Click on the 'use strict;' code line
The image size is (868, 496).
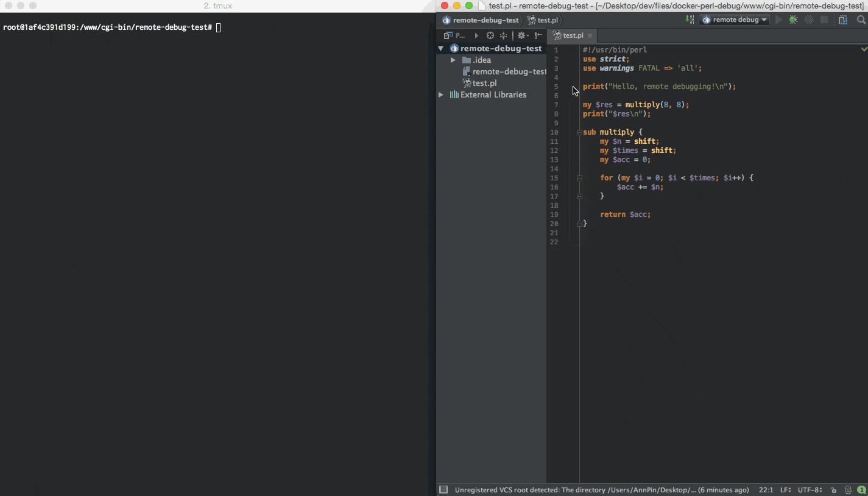point(606,59)
